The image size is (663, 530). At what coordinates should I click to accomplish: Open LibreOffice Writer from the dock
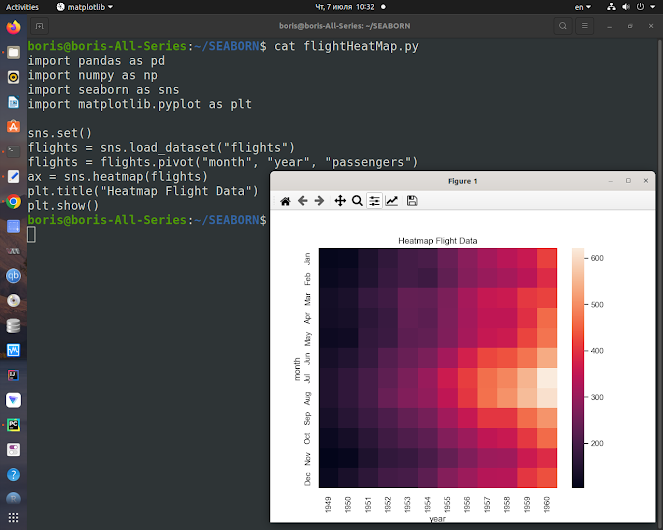point(14,102)
